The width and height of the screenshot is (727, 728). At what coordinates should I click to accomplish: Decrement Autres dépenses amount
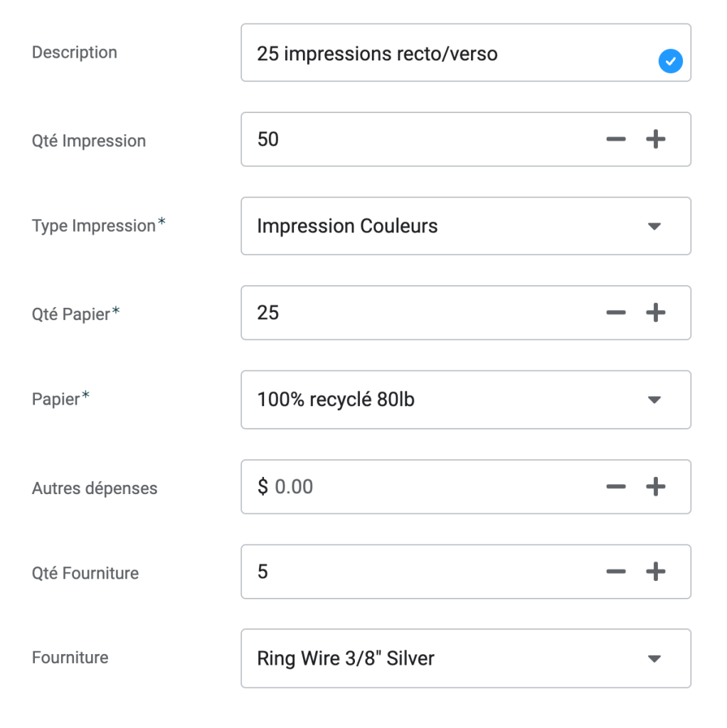616,487
